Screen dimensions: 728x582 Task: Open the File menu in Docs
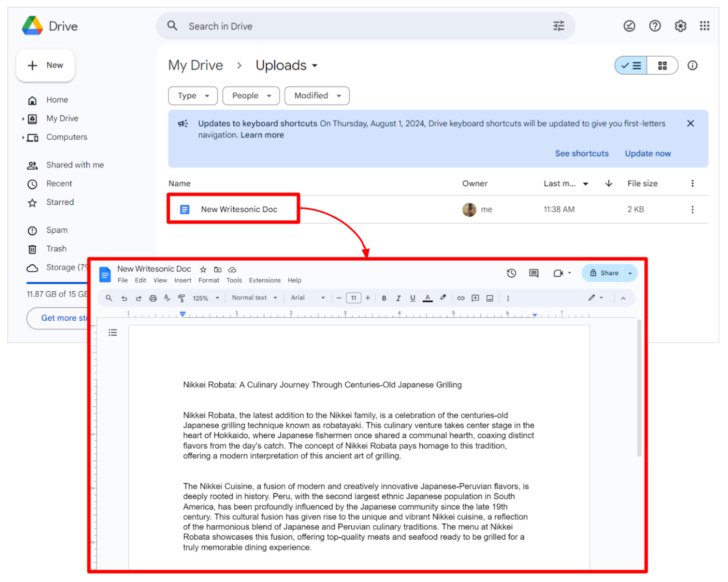[x=123, y=280]
